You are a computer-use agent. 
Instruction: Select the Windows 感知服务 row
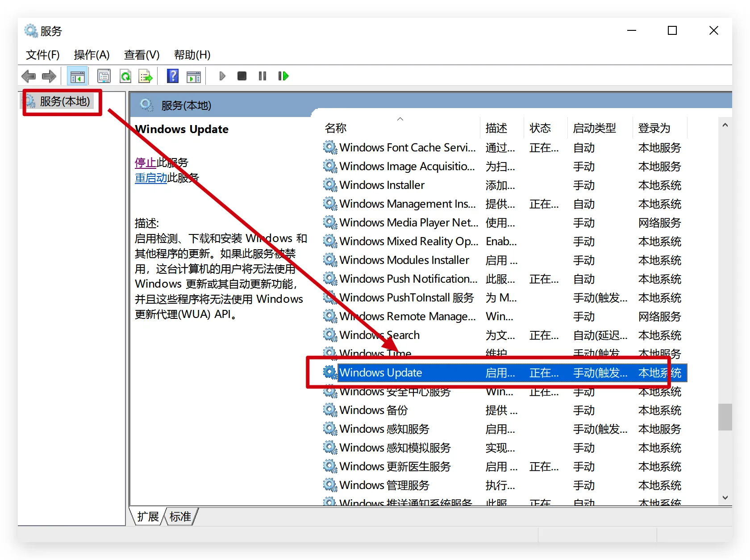(504, 429)
